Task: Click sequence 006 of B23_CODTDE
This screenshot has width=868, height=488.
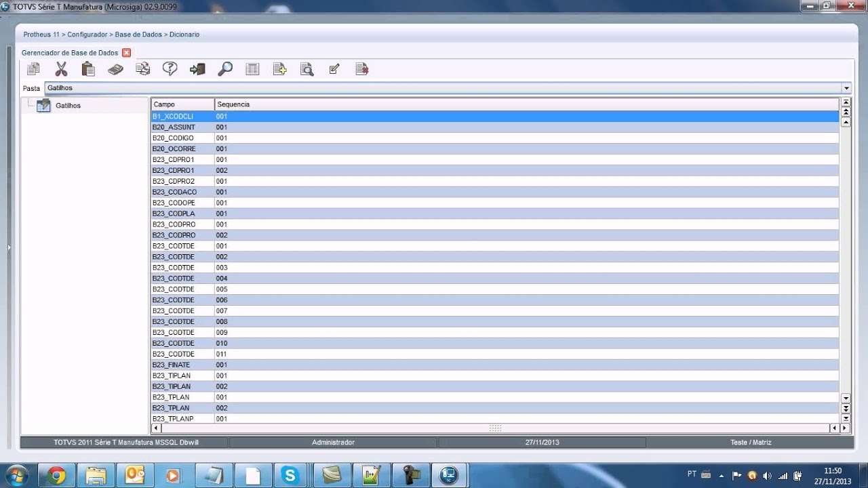Action: 222,300
